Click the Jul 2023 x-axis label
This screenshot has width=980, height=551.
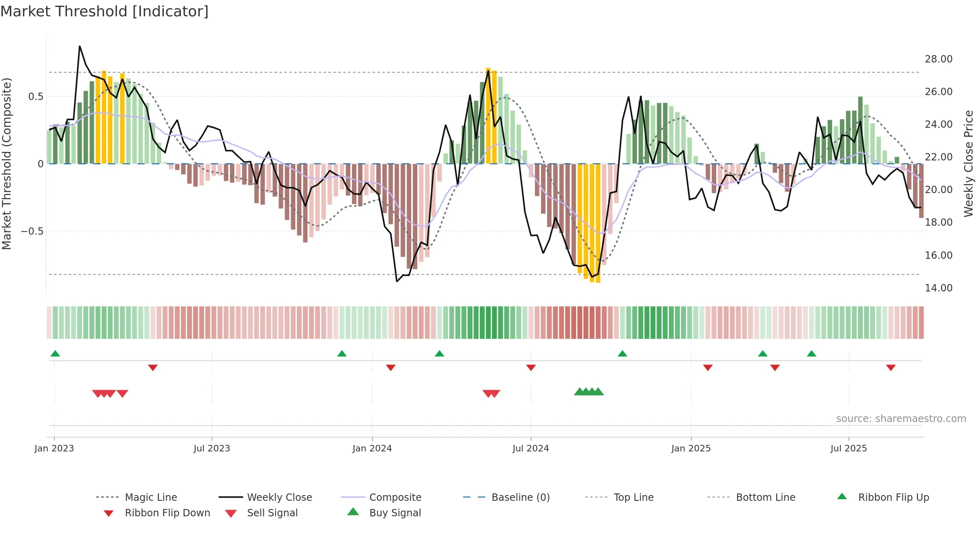click(x=212, y=449)
